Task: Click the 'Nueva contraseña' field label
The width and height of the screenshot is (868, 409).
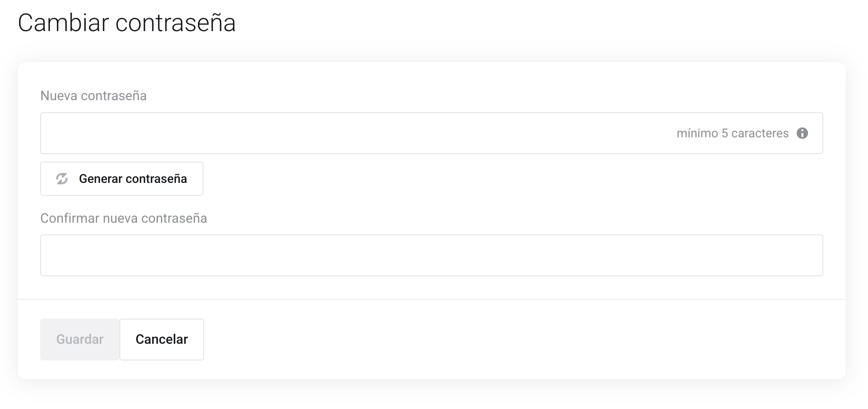Action: (93, 96)
